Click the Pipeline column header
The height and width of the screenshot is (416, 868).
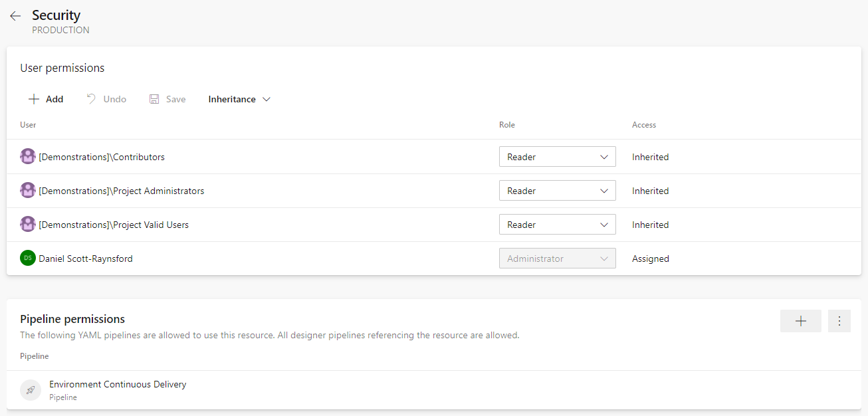click(35, 356)
